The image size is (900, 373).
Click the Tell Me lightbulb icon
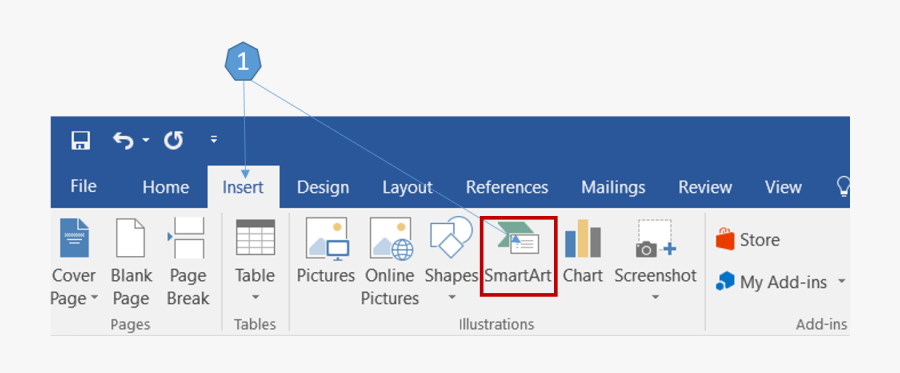[x=843, y=187]
